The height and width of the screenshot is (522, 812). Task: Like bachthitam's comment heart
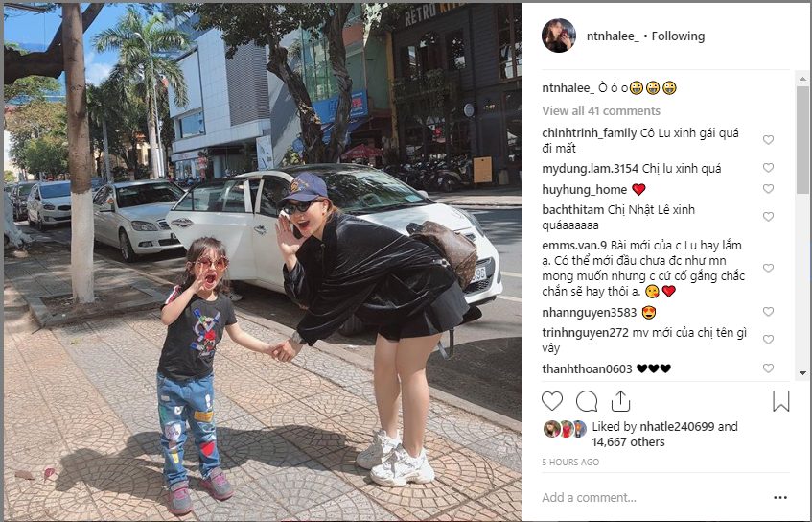click(x=769, y=217)
